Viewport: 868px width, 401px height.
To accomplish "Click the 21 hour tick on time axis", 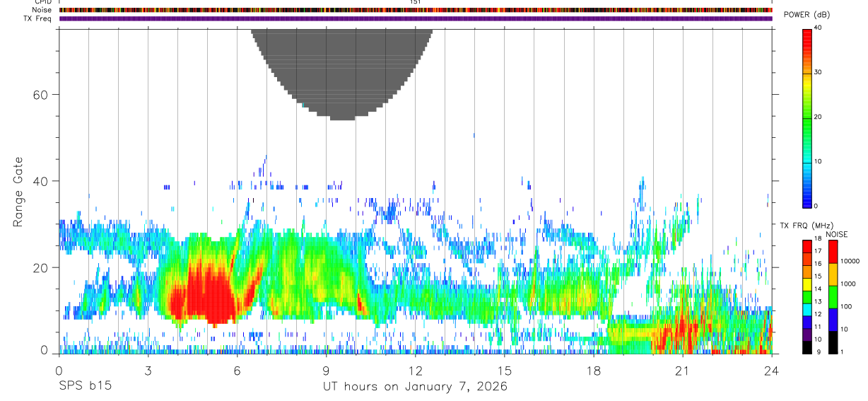I will click(683, 370).
